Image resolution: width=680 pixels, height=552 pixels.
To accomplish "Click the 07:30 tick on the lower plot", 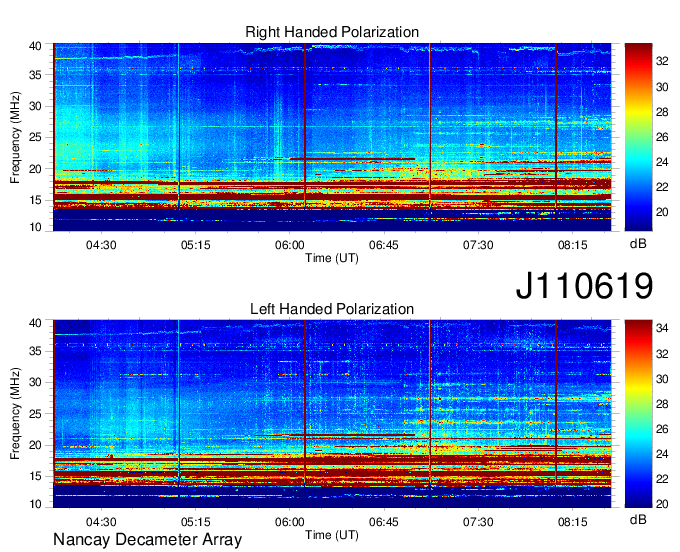I will click(x=478, y=522).
